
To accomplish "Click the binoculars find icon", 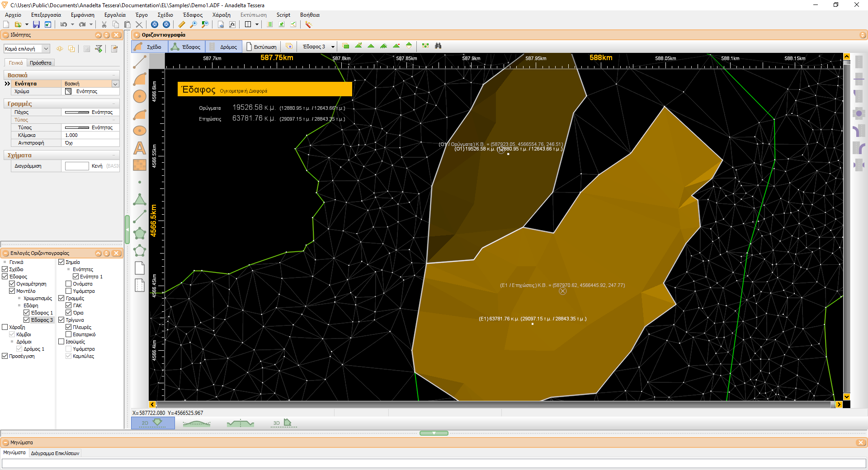I will [x=438, y=46].
